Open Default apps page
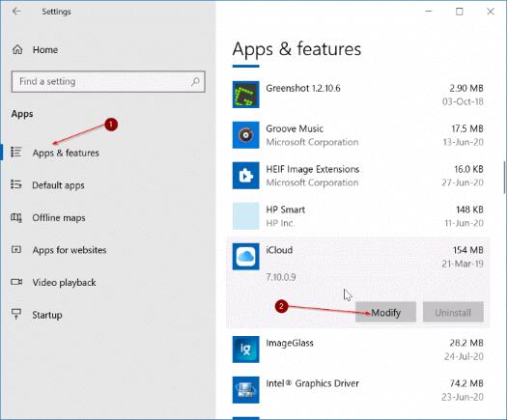Screen dimensions: 508x420 pos(58,185)
